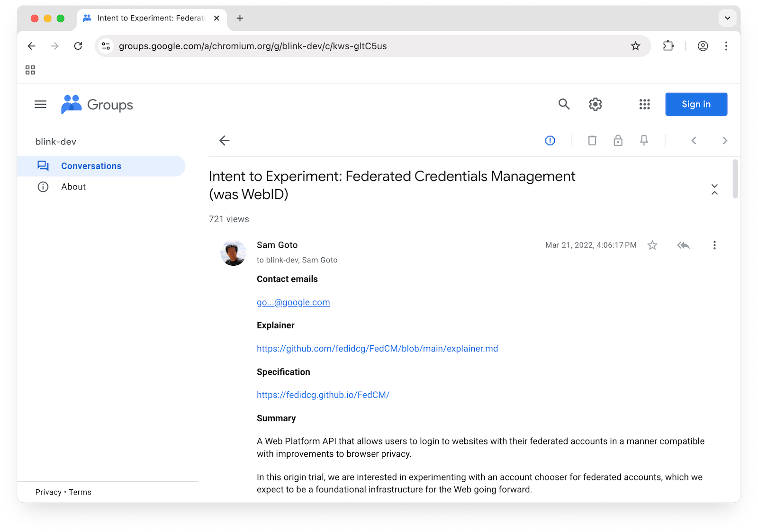Select Conversations in the sidebar

point(91,166)
